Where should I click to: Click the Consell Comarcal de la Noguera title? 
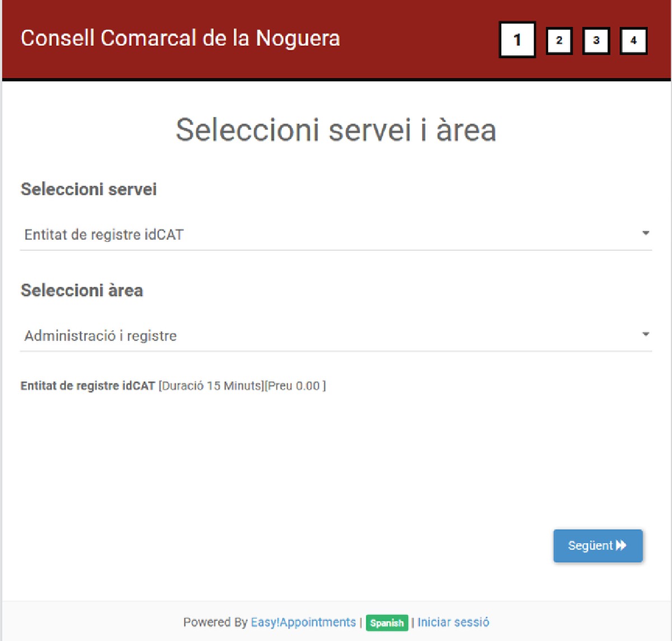pos(180,39)
